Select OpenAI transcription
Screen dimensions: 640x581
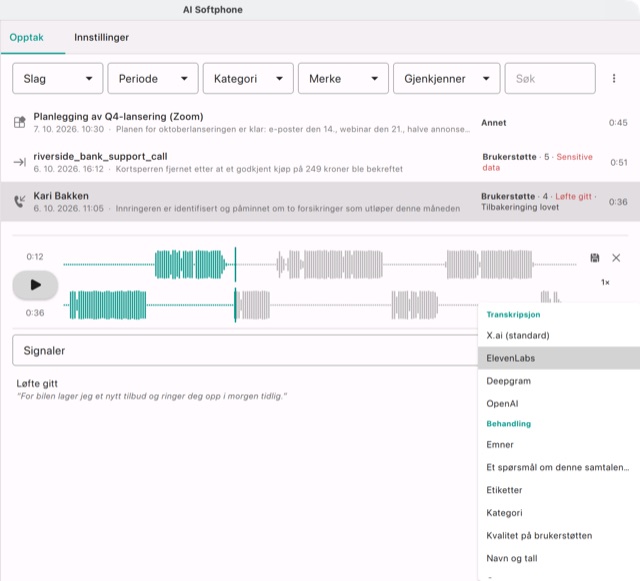[x=559, y=403]
